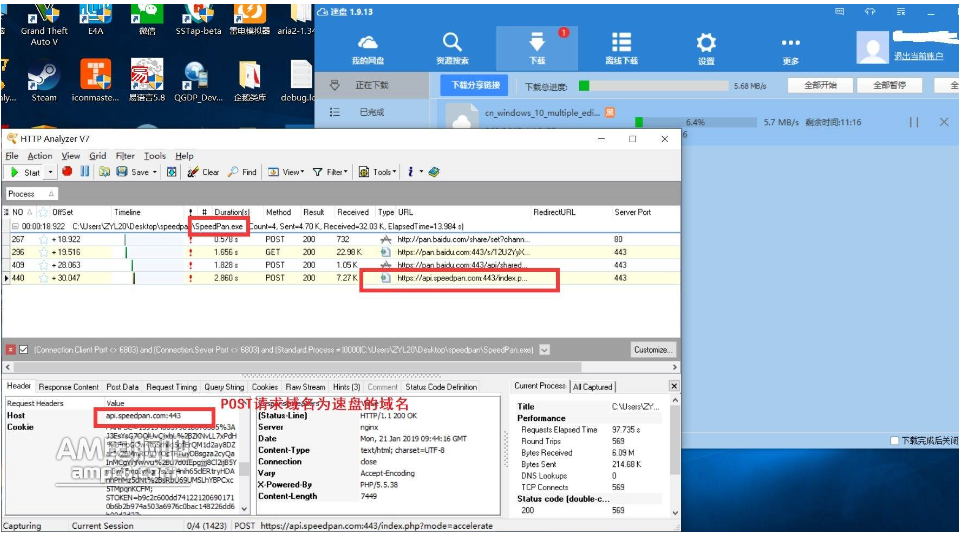Sort by the Duration(s) column header
This screenshot has height=537, width=959.
[x=231, y=212]
